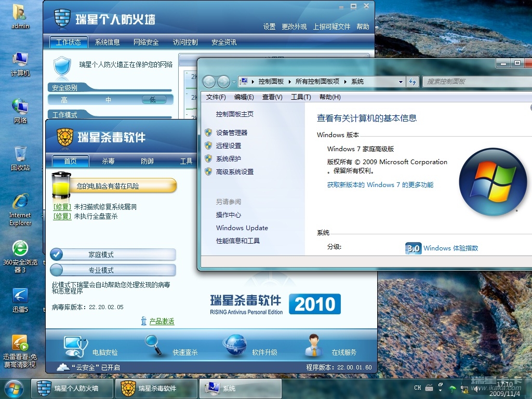Open 迅雷看看 desktop shortcut
This screenshot has width=532, height=399.
20,351
